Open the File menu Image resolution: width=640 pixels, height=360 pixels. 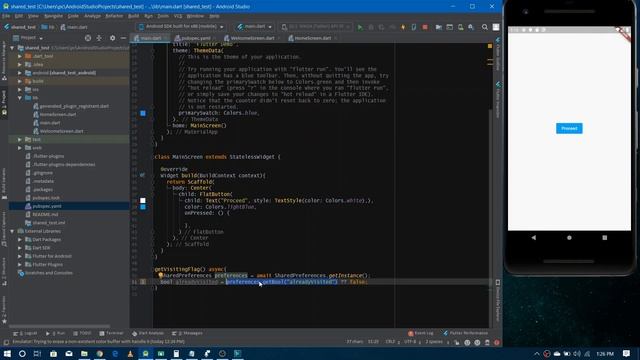[6, 16]
